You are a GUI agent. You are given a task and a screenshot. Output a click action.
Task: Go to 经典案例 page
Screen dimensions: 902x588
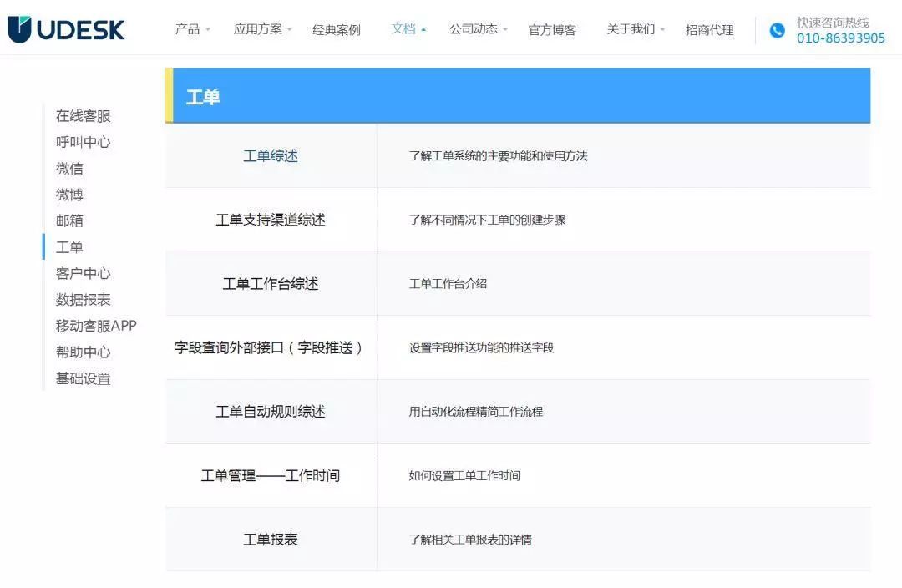tap(337, 30)
